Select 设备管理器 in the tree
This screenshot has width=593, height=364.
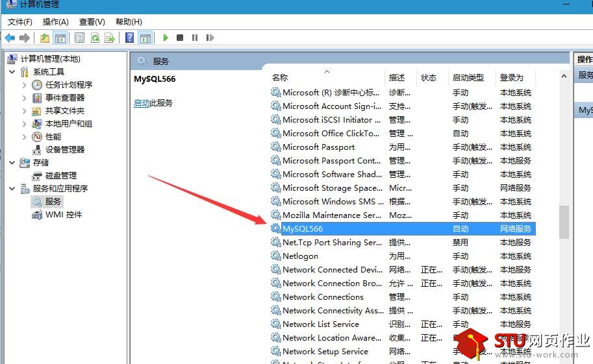point(64,149)
